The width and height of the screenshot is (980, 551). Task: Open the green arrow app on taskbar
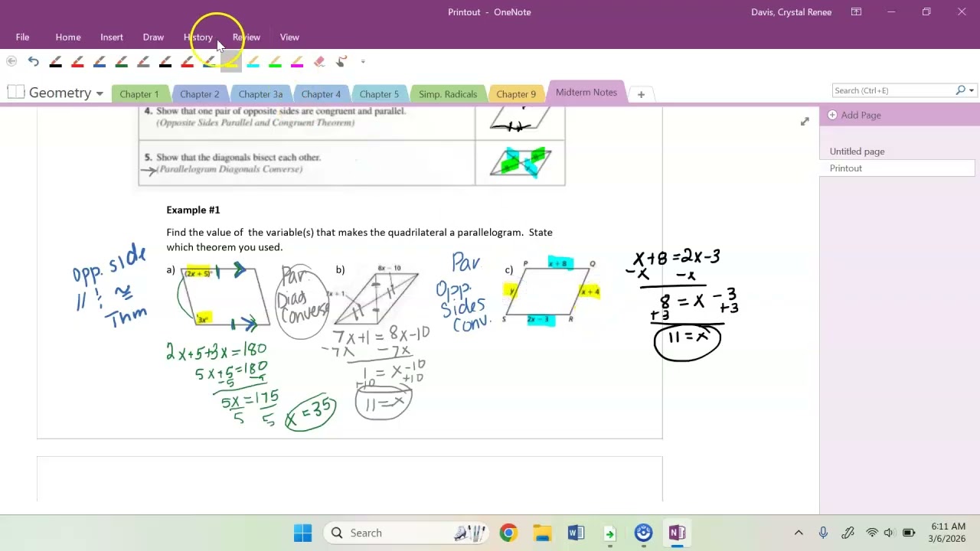(609, 533)
